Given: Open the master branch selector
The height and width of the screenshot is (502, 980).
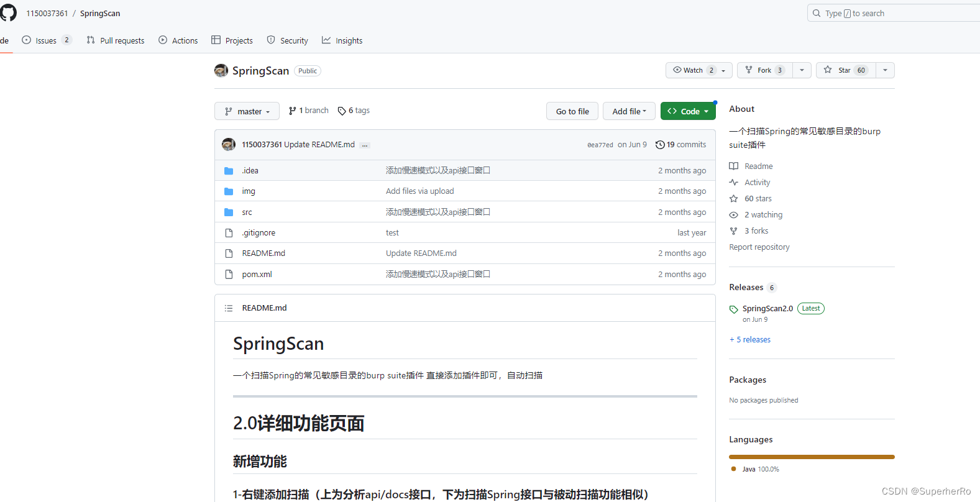Looking at the screenshot, I should tap(247, 111).
